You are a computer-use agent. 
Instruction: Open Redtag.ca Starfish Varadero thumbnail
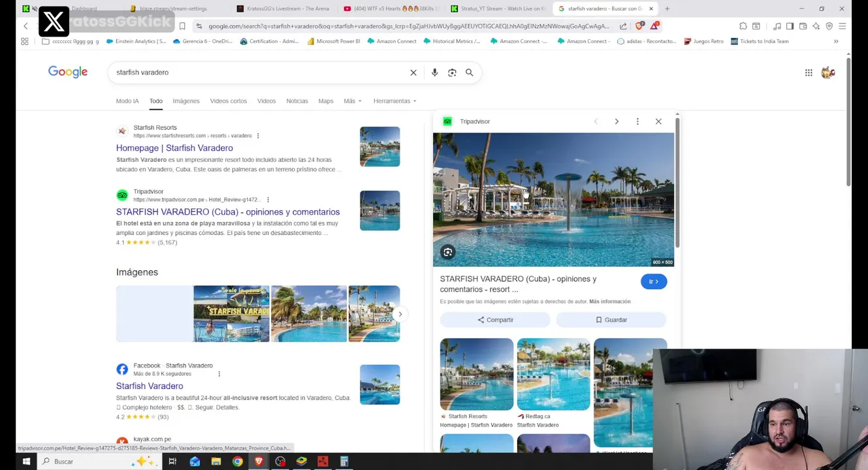(553, 374)
